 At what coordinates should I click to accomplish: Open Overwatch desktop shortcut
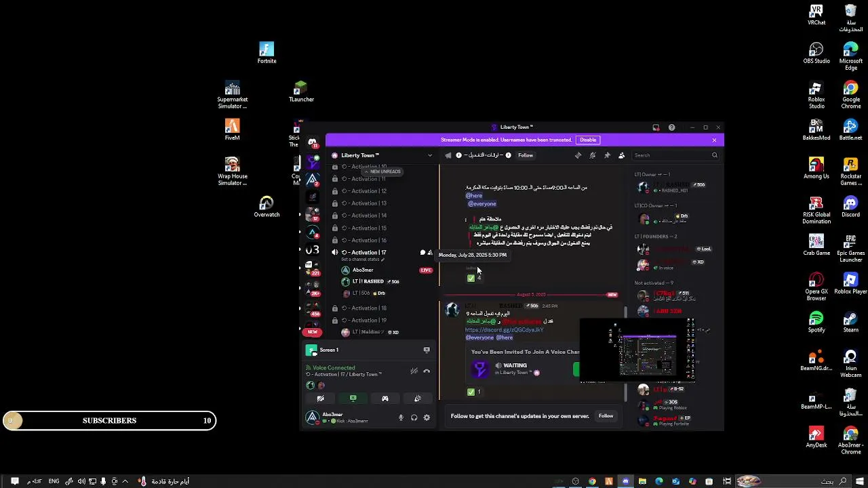click(x=267, y=207)
